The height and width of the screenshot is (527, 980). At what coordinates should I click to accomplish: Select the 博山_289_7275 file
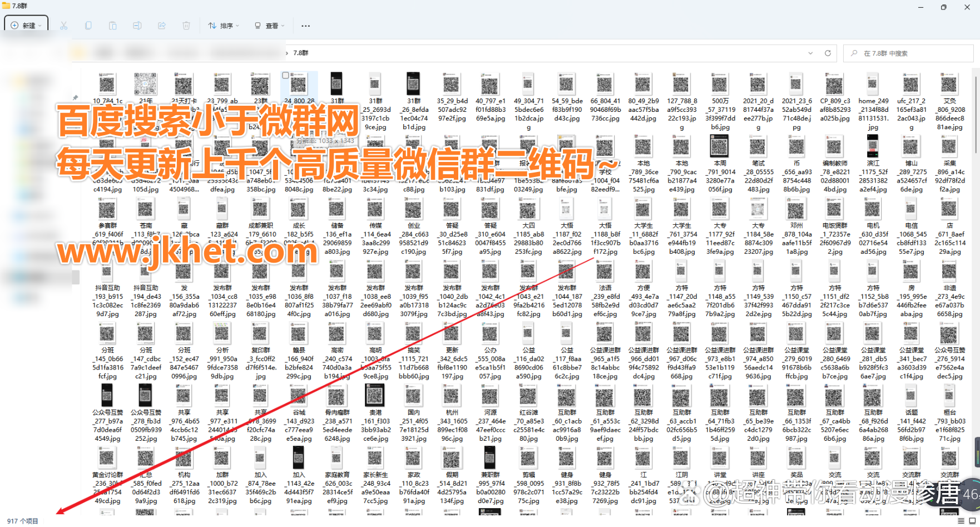[911, 164]
